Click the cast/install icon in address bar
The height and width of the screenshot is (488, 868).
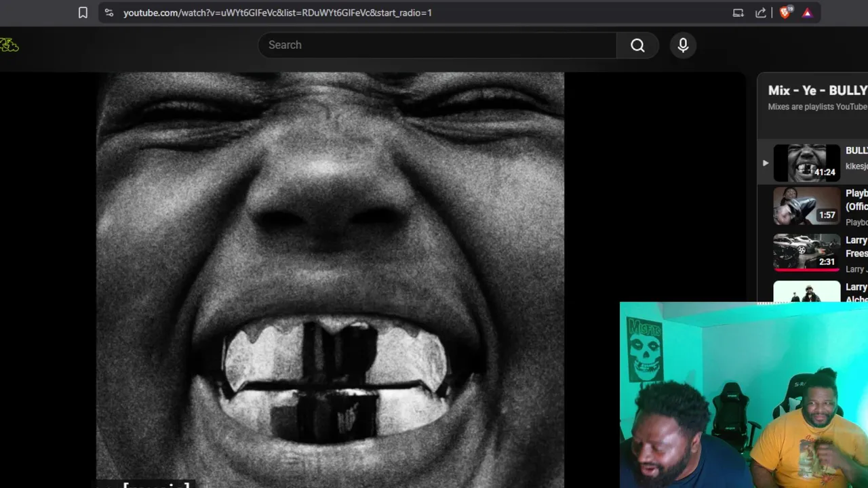(x=738, y=12)
